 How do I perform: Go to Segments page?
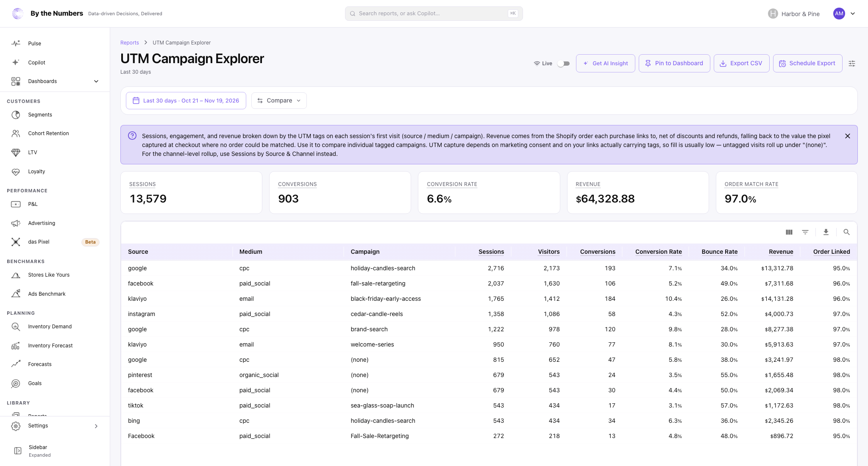[x=55, y=115]
